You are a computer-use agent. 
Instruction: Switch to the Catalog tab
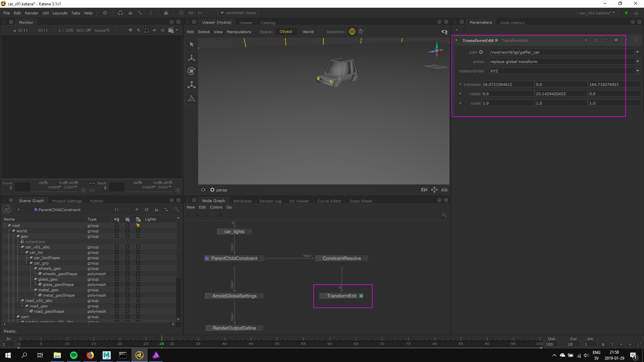pos(268,23)
